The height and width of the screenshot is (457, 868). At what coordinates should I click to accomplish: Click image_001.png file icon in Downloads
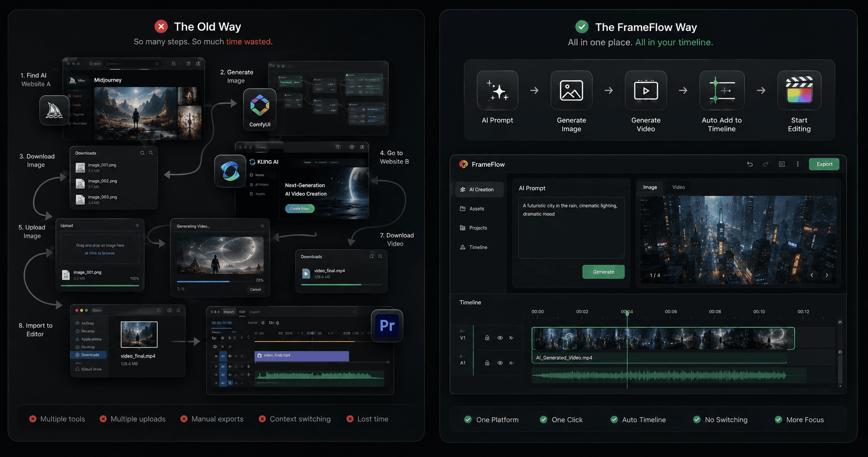point(80,168)
